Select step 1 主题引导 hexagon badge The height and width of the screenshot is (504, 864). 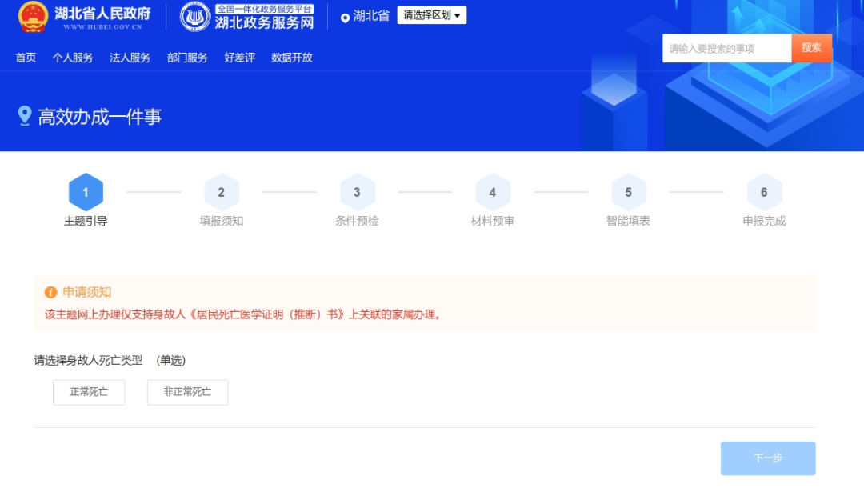pyautogui.click(x=86, y=190)
